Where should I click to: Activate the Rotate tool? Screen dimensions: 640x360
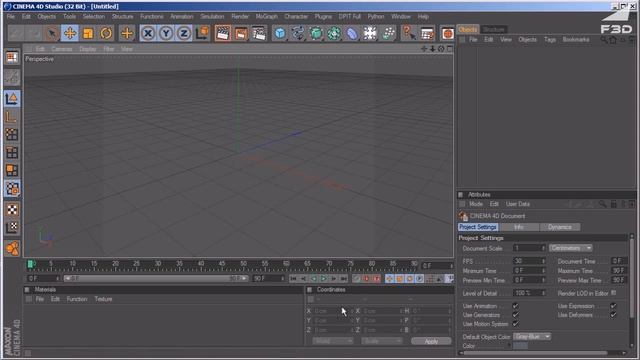click(x=106, y=33)
